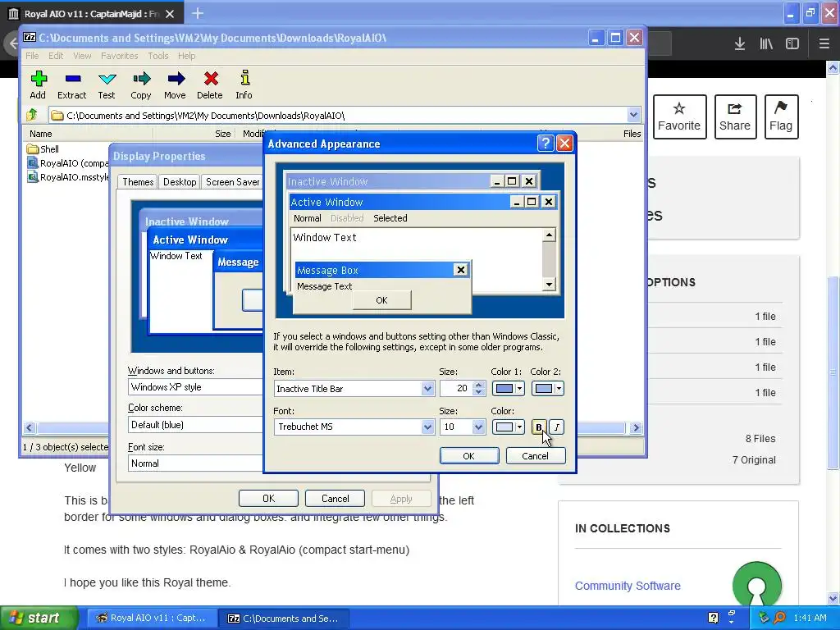The image size is (840, 630).
Task: Open the Favorites menu in 7-Zip
Action: (120, 56)
